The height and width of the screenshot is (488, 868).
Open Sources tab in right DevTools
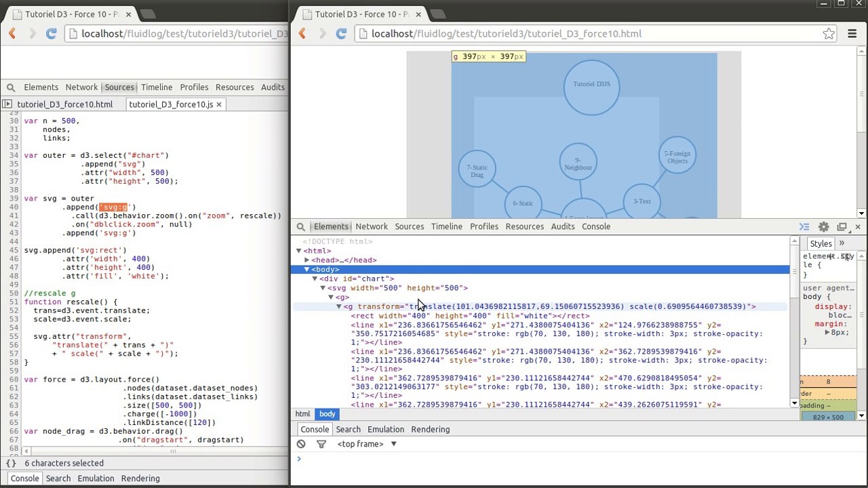pyautogui.click(x=410, y=226)
